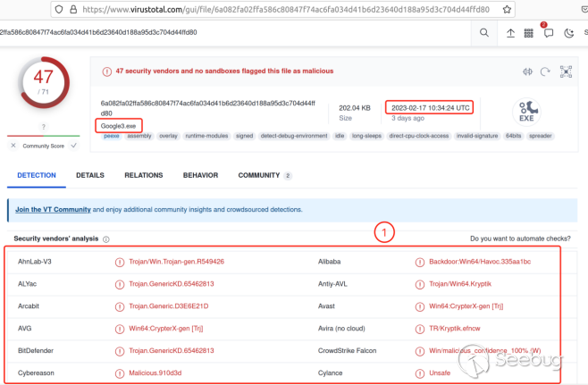Click the signed tag
Viewport: 588px width, 385px height.
pyautogui.click(x=244, y=136)
